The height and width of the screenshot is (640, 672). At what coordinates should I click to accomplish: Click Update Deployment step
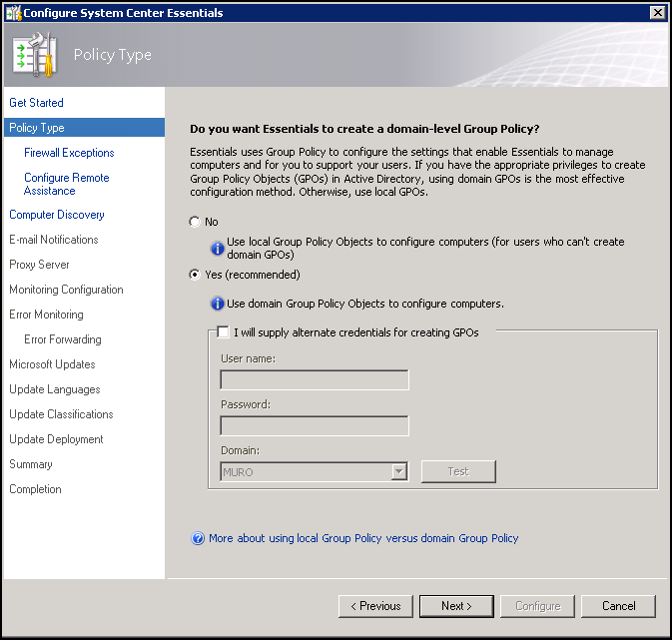click(x=56, y=439)
